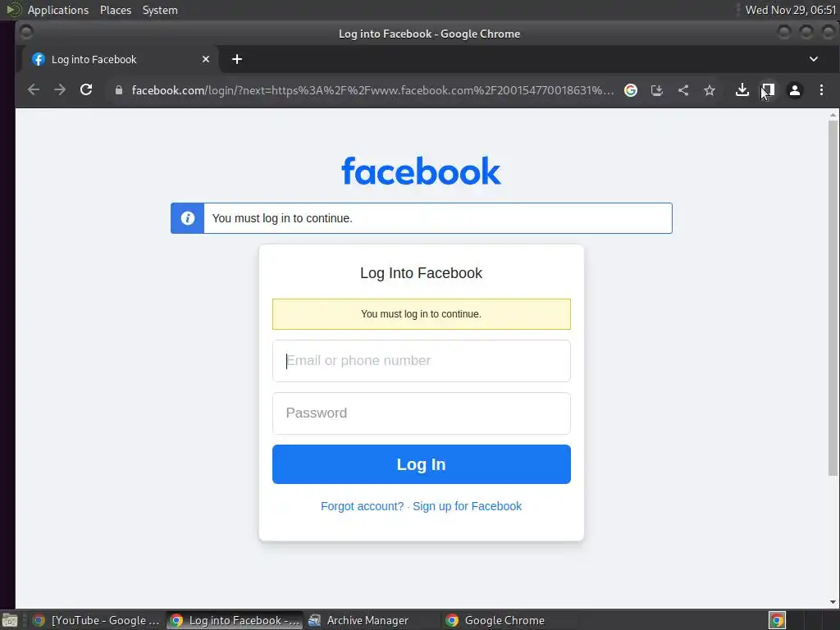Screen dimensions: 840x630
Task: Click the Chrome icon in the bottom-right tray
Action: click(x=777, y=620)
